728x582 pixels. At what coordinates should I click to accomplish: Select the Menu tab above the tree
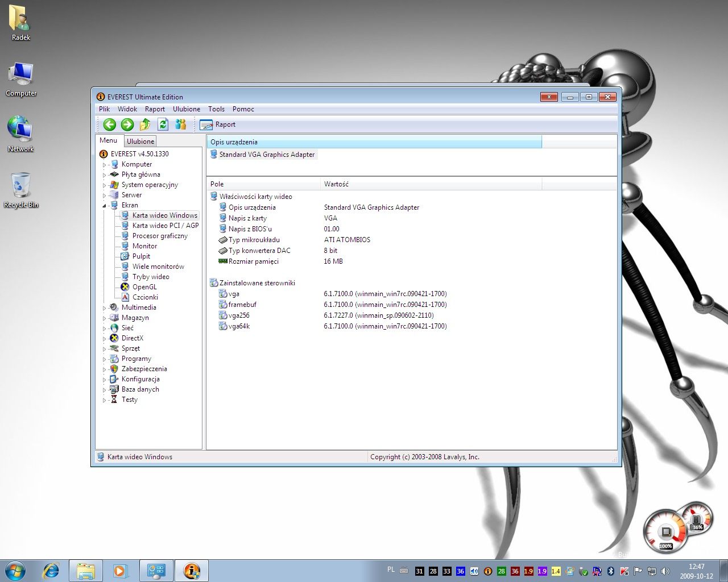coord(108,140)
